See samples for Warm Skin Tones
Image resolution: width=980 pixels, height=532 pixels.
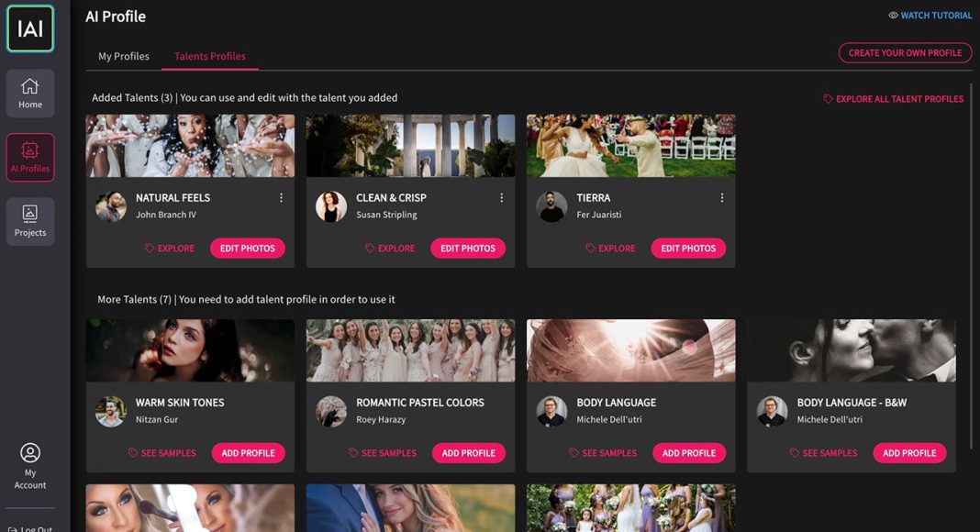161,453
